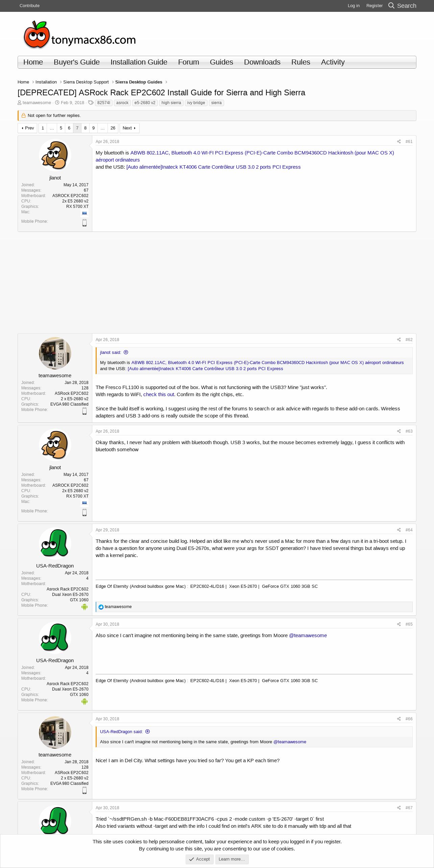Screen dimensions: 434x868
Task: Click the 'asrock' tag
Action: click(x=122, y=103)
